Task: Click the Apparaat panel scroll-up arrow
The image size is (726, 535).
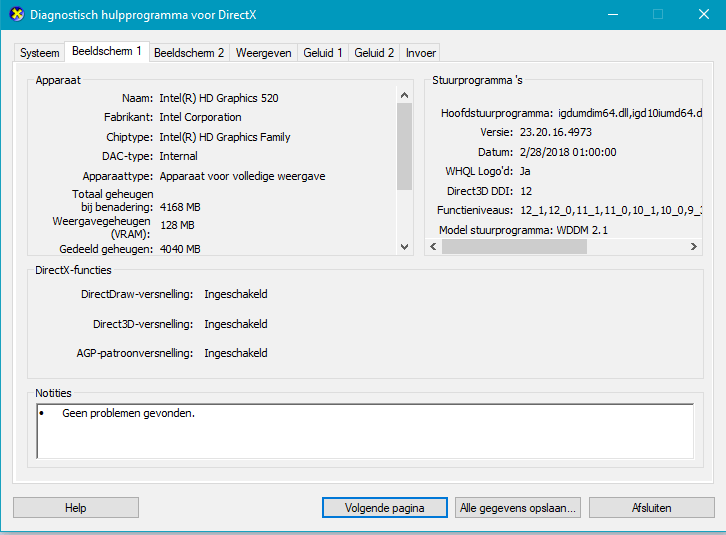Action: pos(404,95)
